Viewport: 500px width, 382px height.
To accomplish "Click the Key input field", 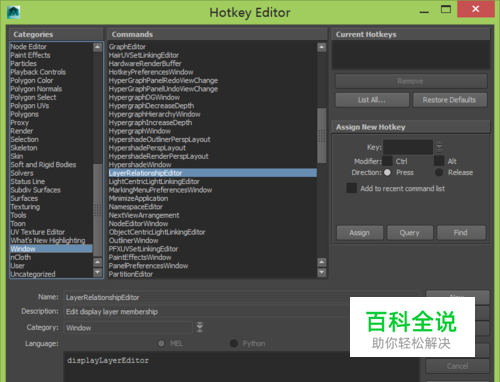I will 408,147.
